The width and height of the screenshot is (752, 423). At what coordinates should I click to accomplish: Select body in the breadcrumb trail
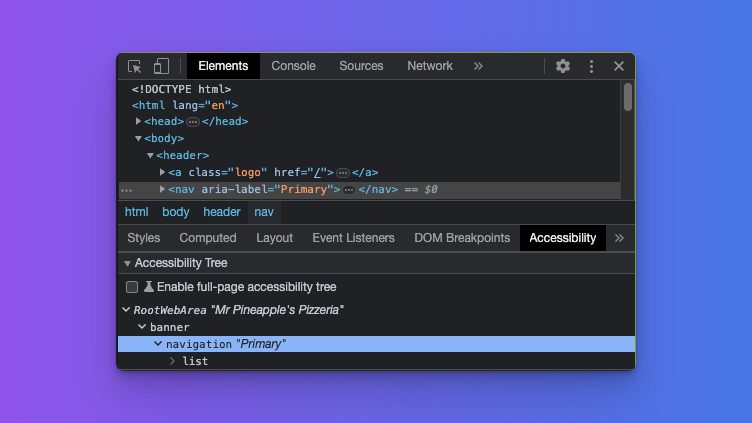point(176,212)
